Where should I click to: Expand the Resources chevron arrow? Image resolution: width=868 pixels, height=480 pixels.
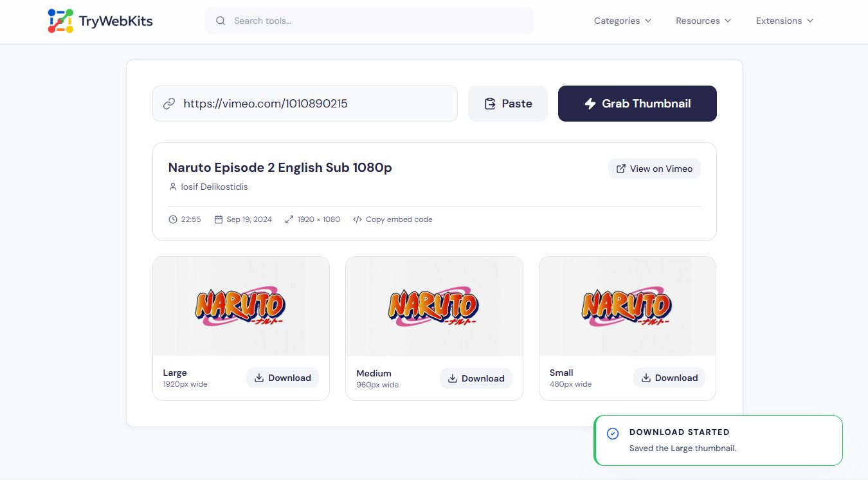(x=728, y=21)
